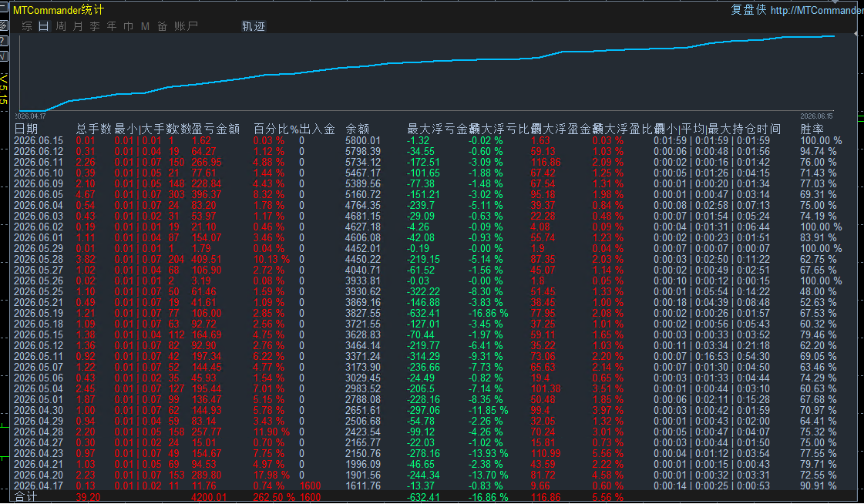Viewport: 864px width, 504px height.
Task: Click the 合计 totals row label
Action: tap(26, 497)
